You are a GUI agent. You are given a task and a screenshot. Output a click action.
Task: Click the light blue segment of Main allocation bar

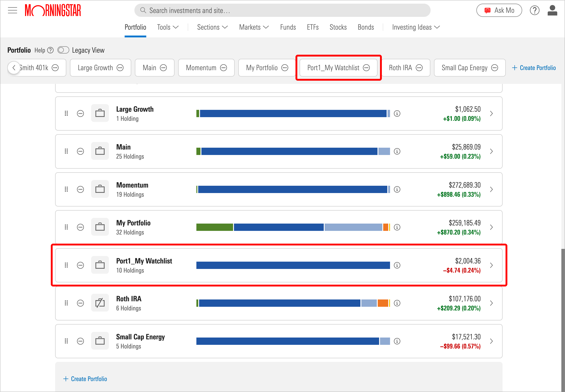[384, 151]
